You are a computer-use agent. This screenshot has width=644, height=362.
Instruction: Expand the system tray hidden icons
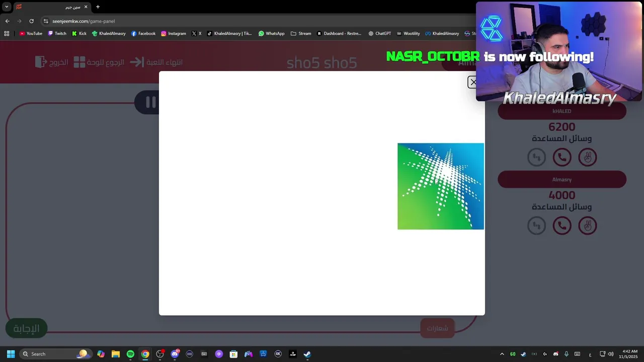(x=502, y=354)
